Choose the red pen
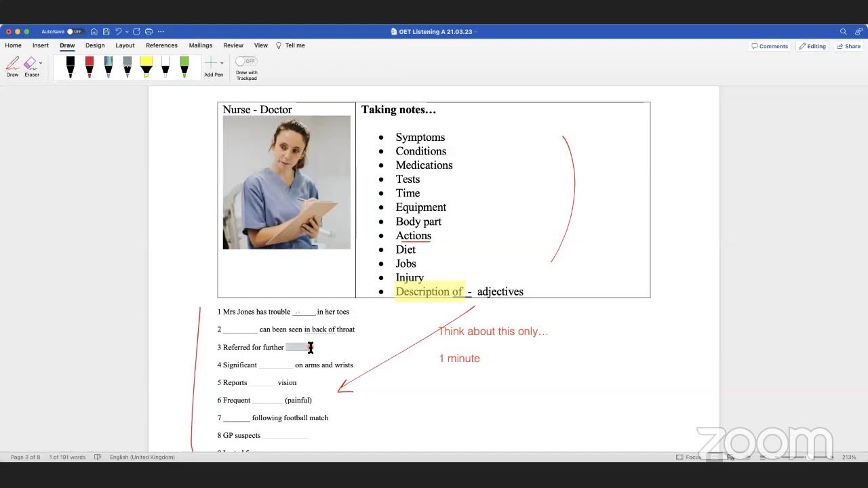The image size is (868, 488). [x=90, y=66]
